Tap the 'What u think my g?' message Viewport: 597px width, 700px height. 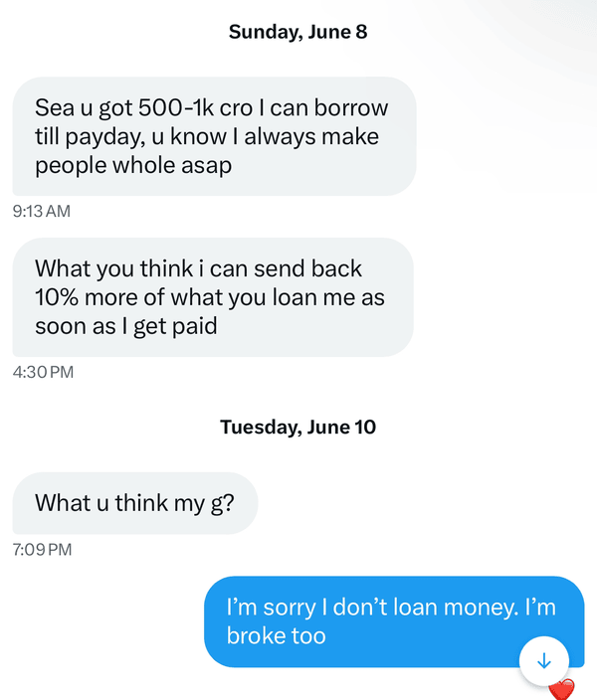(134, 503)
